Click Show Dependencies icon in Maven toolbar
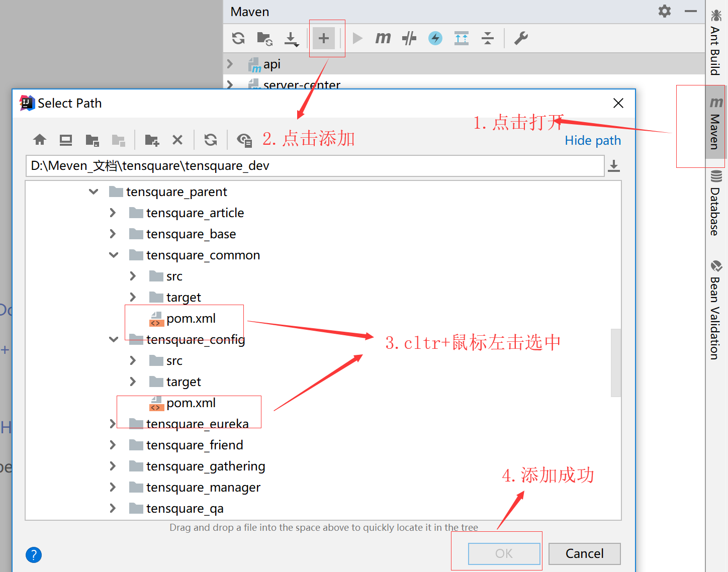This screenshot has height=572, width=728. coord(462,38)
